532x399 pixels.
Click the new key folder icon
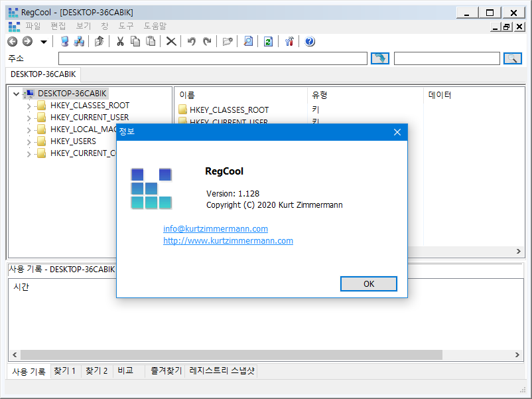(228, 41)
